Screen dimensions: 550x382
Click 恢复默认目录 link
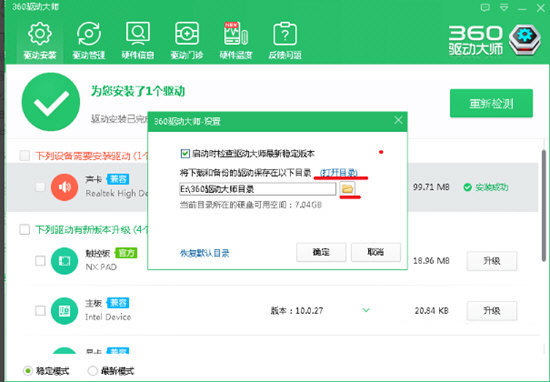click(x=204, y=253)
